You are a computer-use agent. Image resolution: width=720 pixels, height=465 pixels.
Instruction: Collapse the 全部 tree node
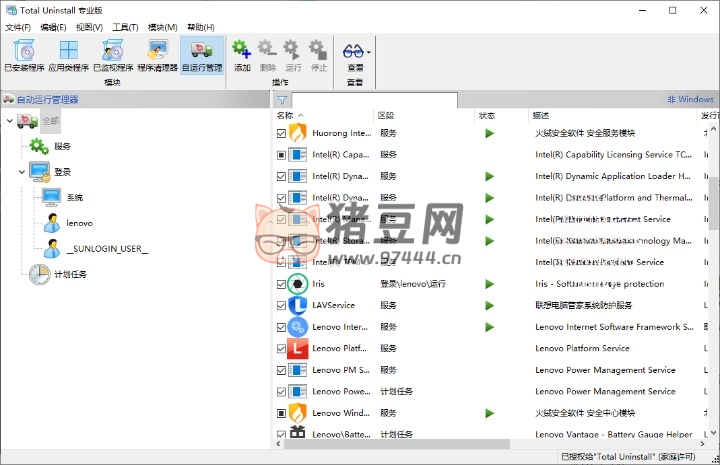(x=9, y=121)
